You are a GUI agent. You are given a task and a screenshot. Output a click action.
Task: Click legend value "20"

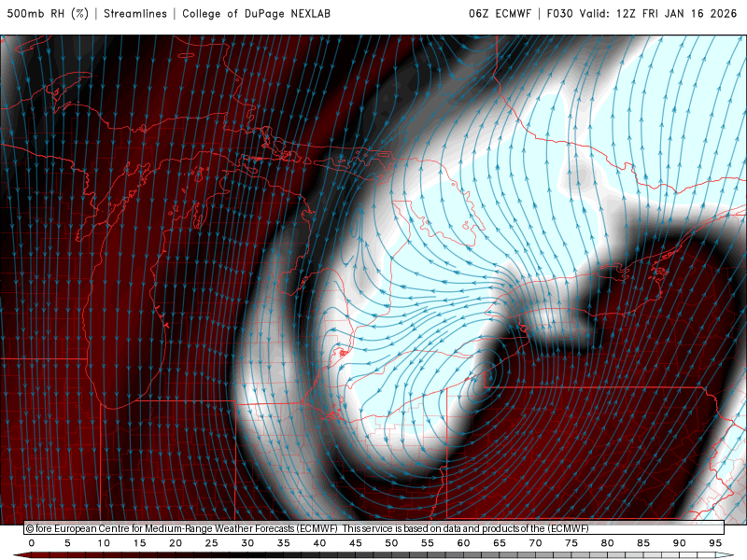pyautogui.click(x=176, y=543)
